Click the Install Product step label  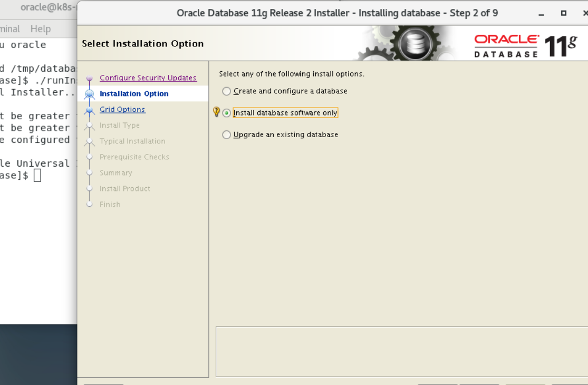pyautogui.click(x=125, y=189)
